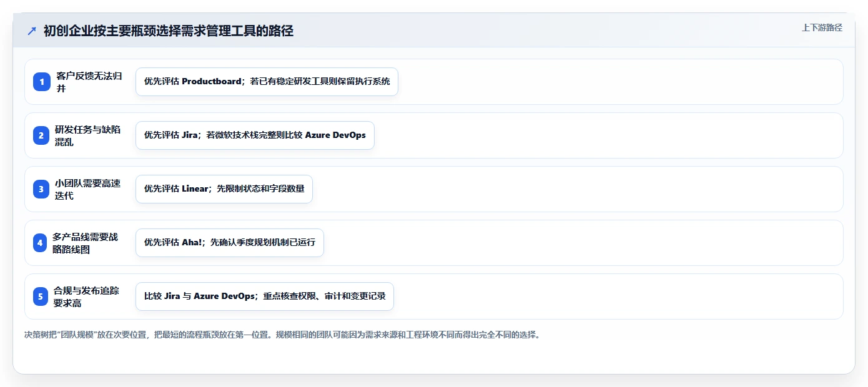
Task: Select the label 合规与发布追踪要求高
Action: (x=87, y=296)
